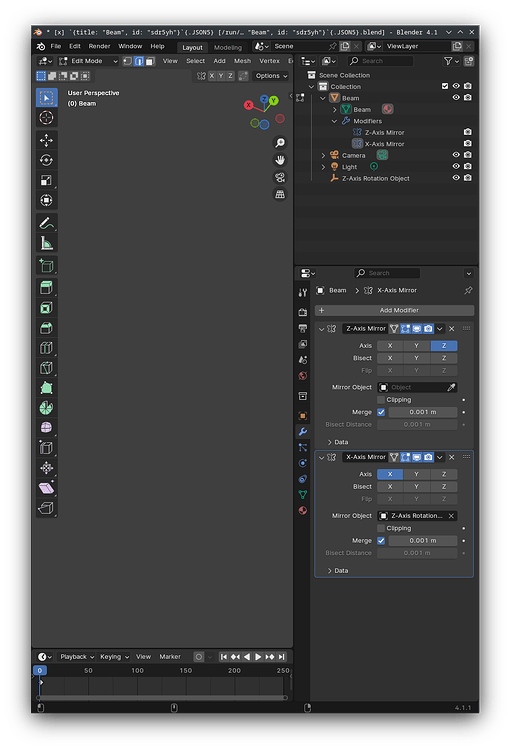Select the Transform tool
510x750 pixels.
46,200
